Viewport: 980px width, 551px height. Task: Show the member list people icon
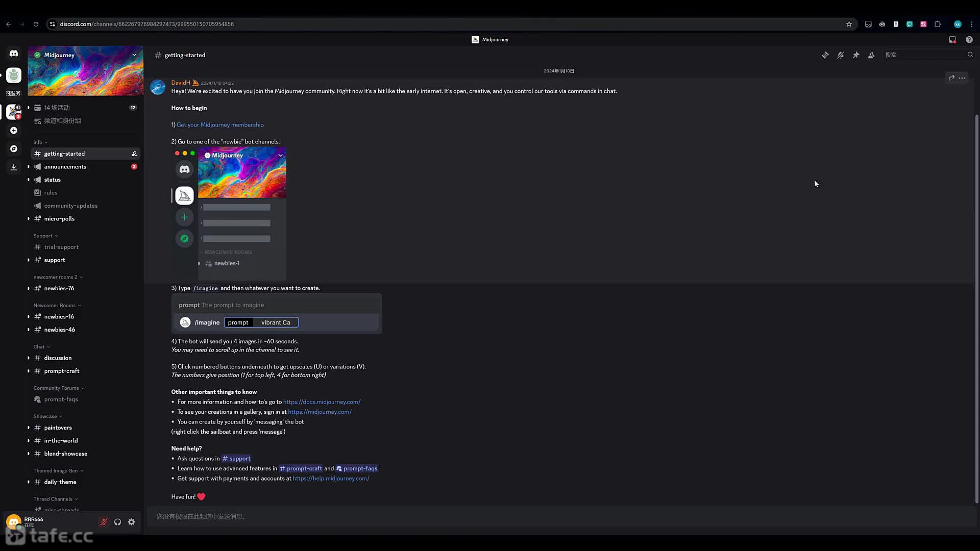871,55
